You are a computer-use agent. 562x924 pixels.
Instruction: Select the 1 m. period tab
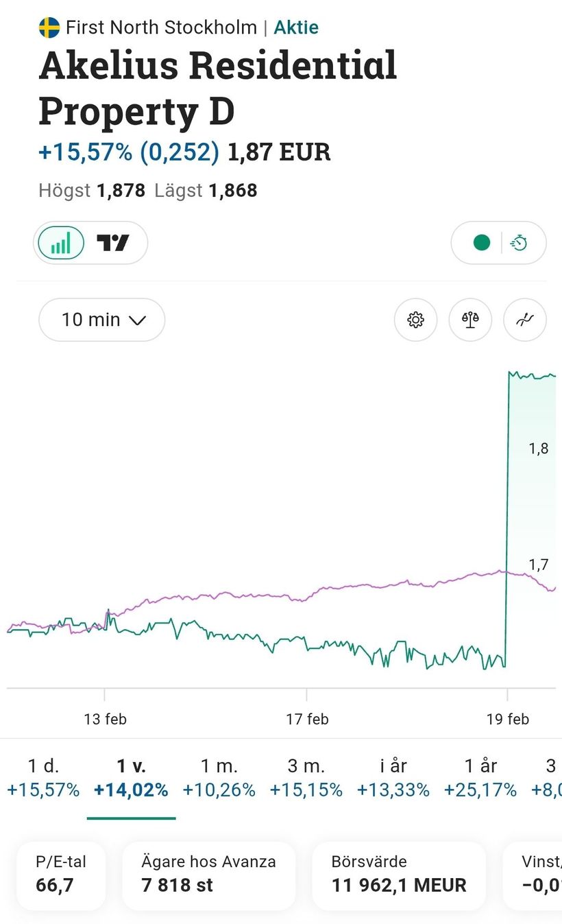tap(219, 778)
